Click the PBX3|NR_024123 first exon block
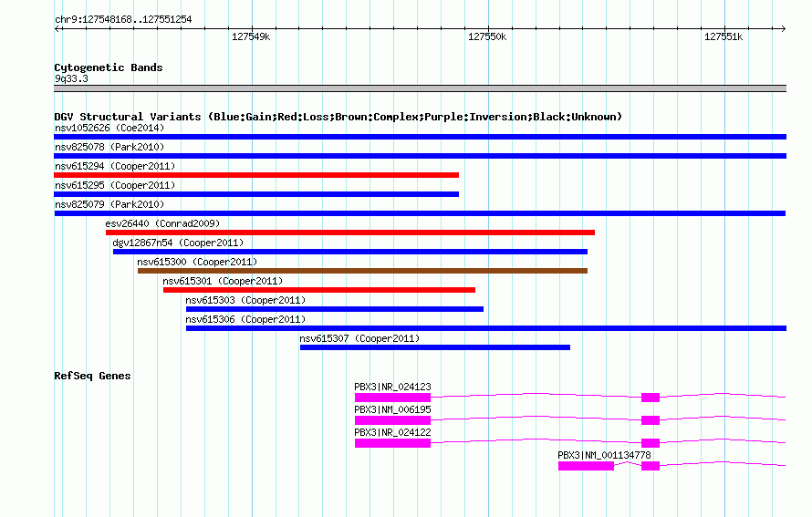The height and width of the screenshot is (517, 812). pos(392,398)
